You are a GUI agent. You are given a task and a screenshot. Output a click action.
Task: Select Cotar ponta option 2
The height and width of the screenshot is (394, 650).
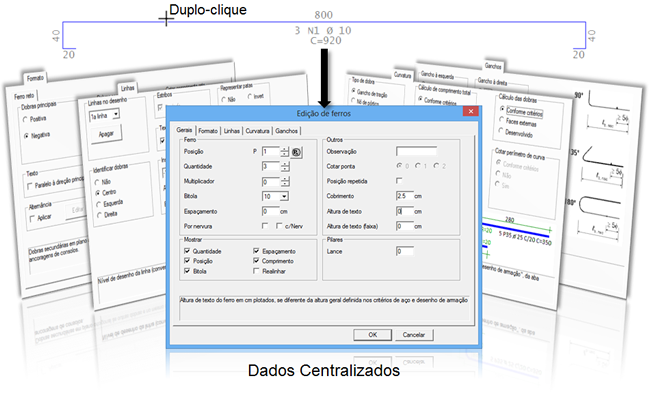436,166
